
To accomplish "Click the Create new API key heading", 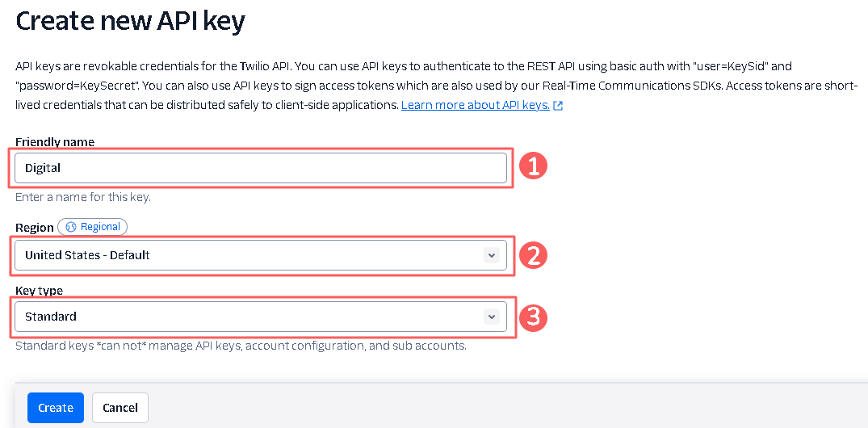I will (x=130, y=21).
